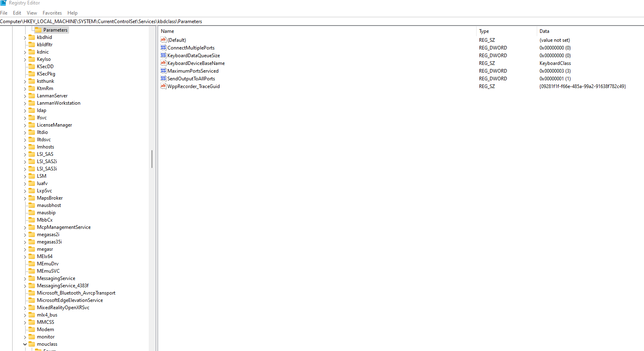Click the Parameters folder icon in tree
644x351 pixels.
(x=38, y=30)
